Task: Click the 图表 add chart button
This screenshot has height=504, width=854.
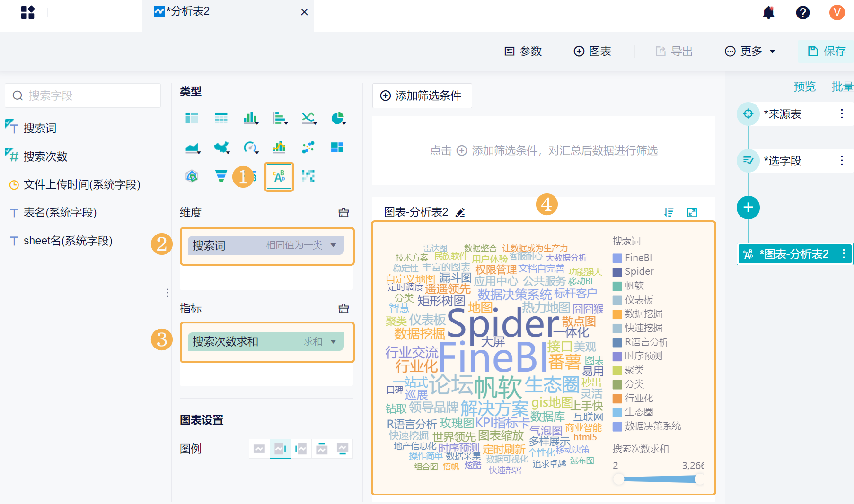Action: pos(592,51)
